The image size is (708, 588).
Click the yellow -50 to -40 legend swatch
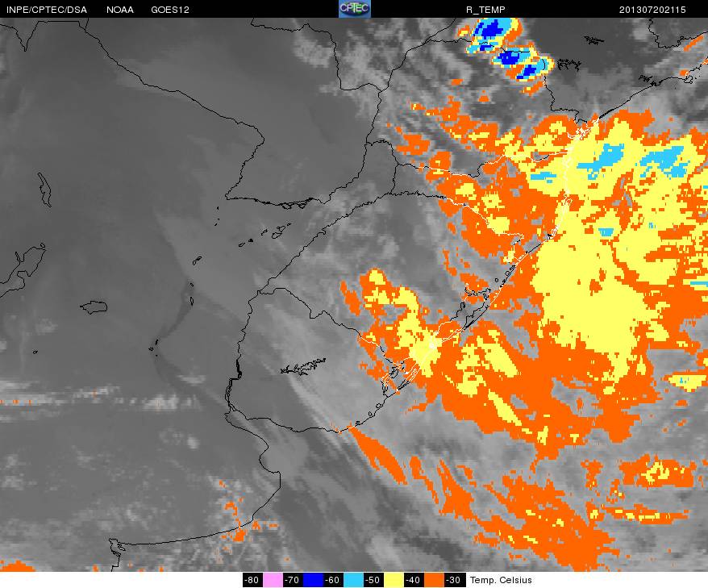pyautogui.click(x=394, y=580)
